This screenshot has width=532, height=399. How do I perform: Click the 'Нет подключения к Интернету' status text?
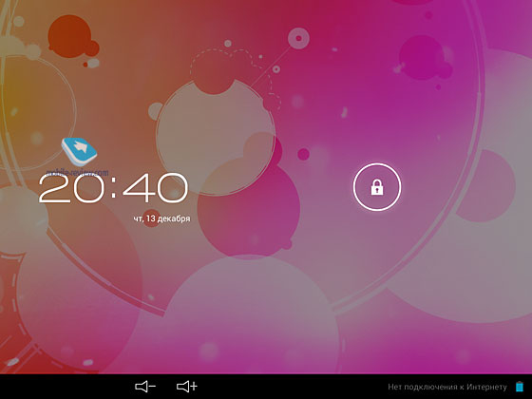click(x=447, y=387)
